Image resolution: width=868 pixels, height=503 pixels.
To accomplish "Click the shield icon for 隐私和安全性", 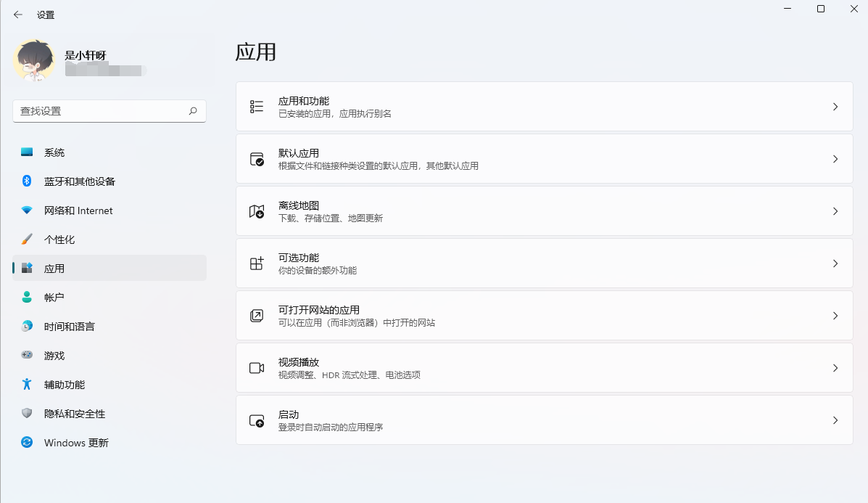I will [x=27, y=413].
